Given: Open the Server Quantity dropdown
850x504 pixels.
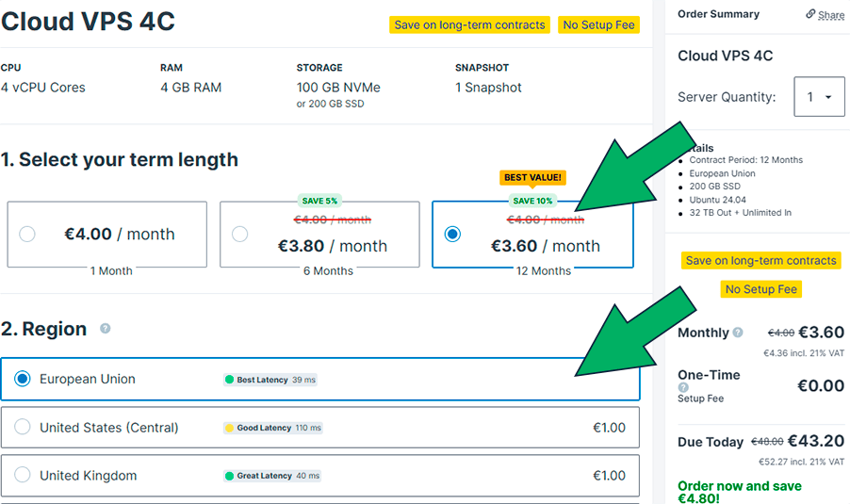Looking at the screenshot, I should 818,97.
